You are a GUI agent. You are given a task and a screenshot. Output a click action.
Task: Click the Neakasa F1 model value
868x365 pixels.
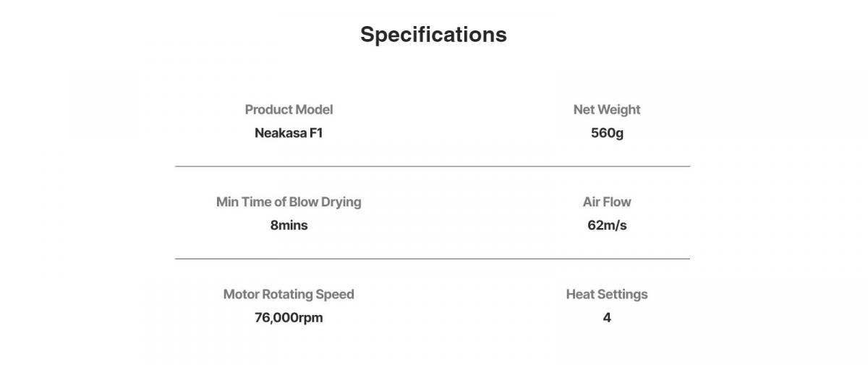(x=289, y=133)
